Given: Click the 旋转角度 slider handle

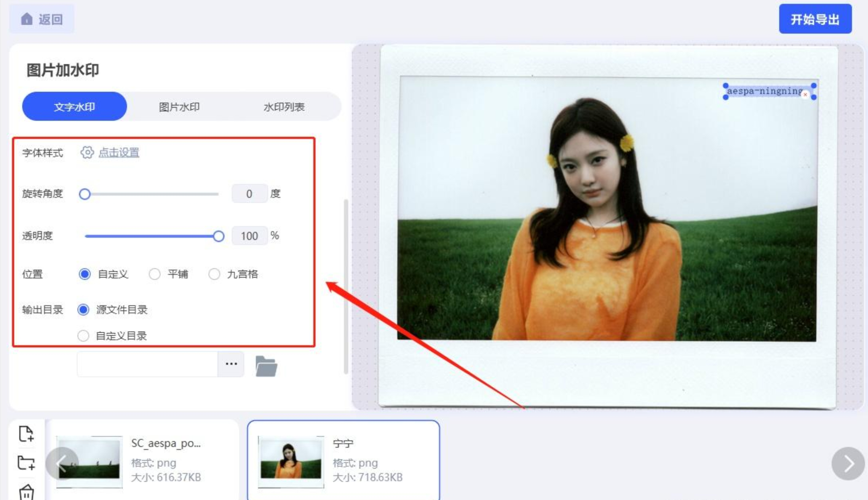Looking at the screenshot, I should [85, 194].
